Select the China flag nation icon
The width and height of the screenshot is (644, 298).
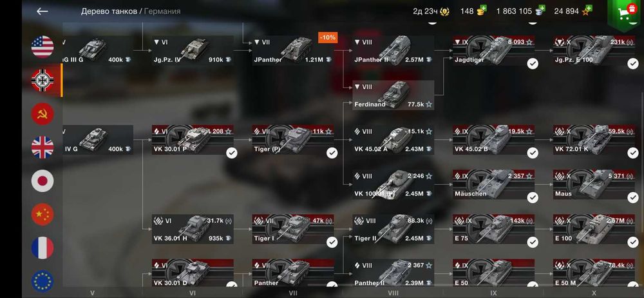[x=43, y=214]
